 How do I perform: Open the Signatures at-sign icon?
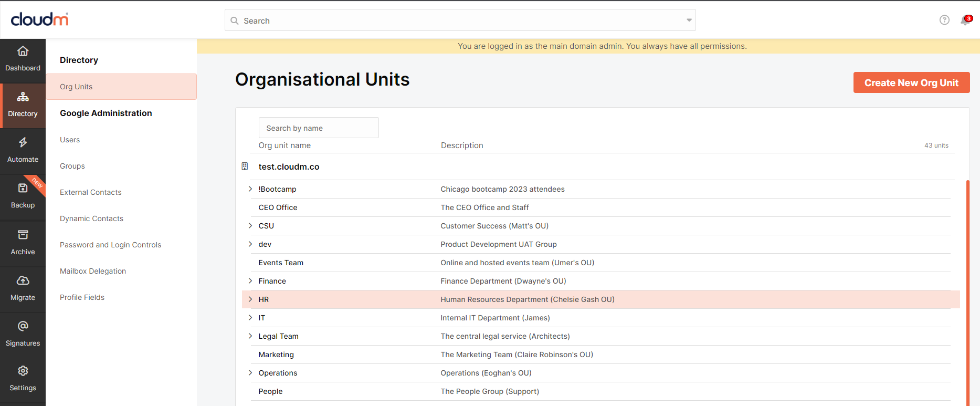point(23,326)
